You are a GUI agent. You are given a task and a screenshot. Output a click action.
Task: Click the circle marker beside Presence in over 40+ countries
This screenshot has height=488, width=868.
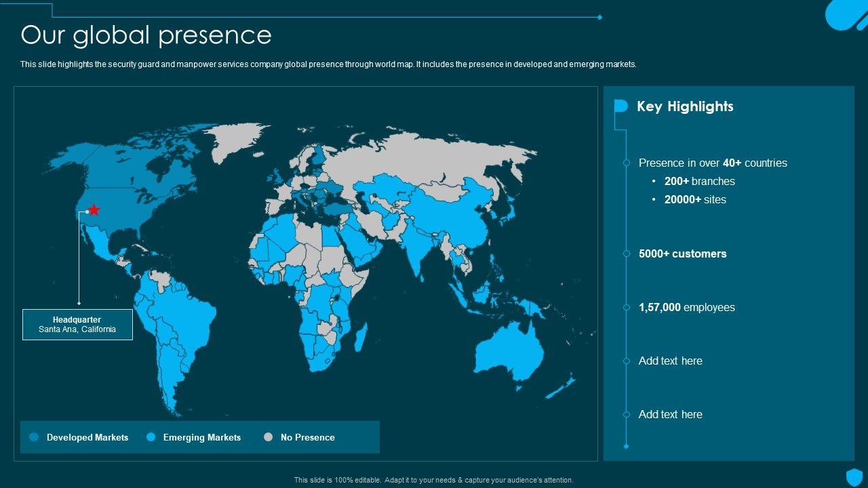click(627, 163)
